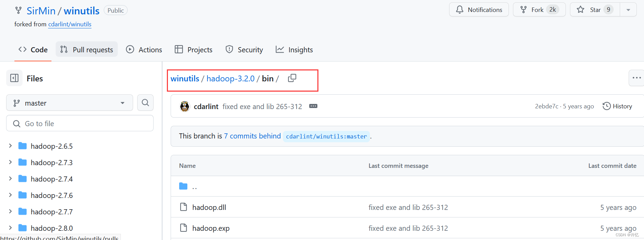The height and width of the screenshot is (240, 644).
Task: Click the cdarlint/winutils:master branch label
Action: [326, 136]
